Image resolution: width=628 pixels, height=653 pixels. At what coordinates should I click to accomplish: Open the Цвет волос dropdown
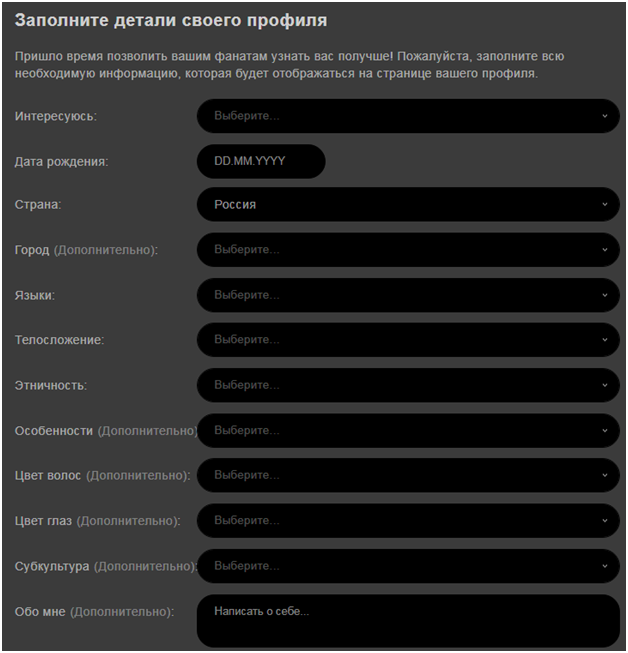pyautogui.click(x=408, y=475)
